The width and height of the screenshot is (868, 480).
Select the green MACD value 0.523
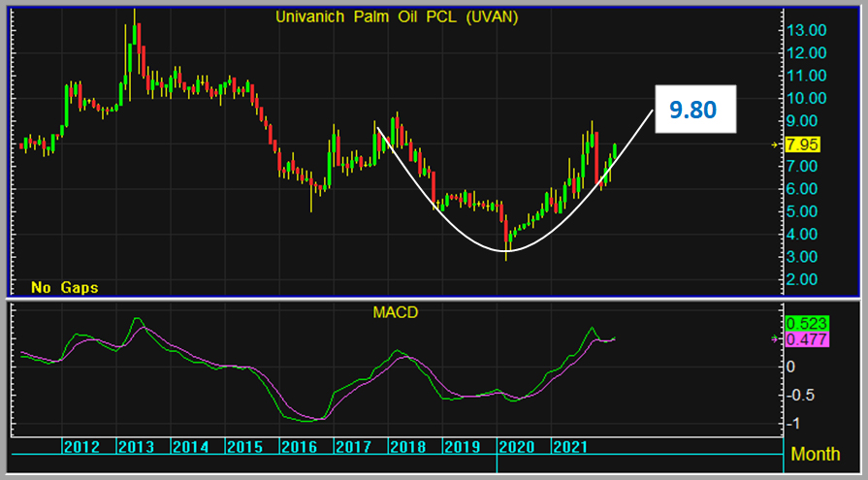tap(807, 323)
